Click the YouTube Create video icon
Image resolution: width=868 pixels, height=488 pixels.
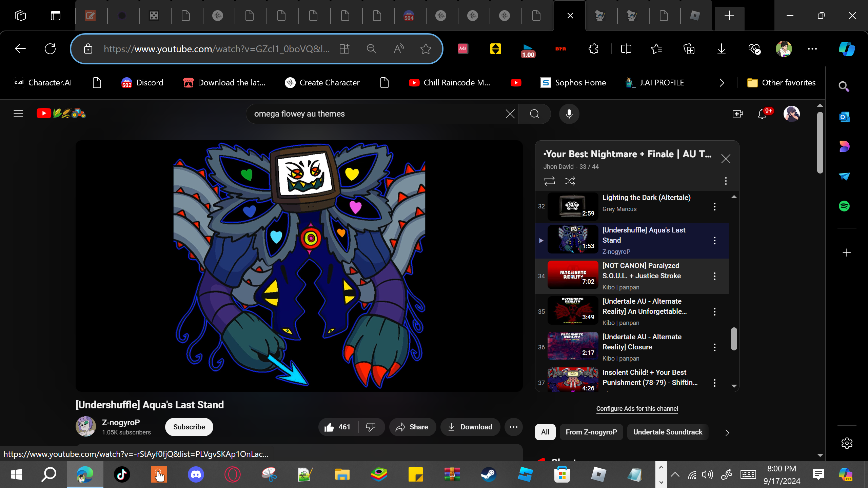point(737,114)
